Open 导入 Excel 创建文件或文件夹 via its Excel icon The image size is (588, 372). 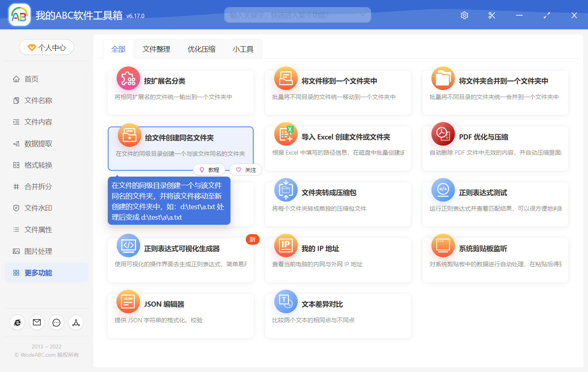(x=285, y=134)
